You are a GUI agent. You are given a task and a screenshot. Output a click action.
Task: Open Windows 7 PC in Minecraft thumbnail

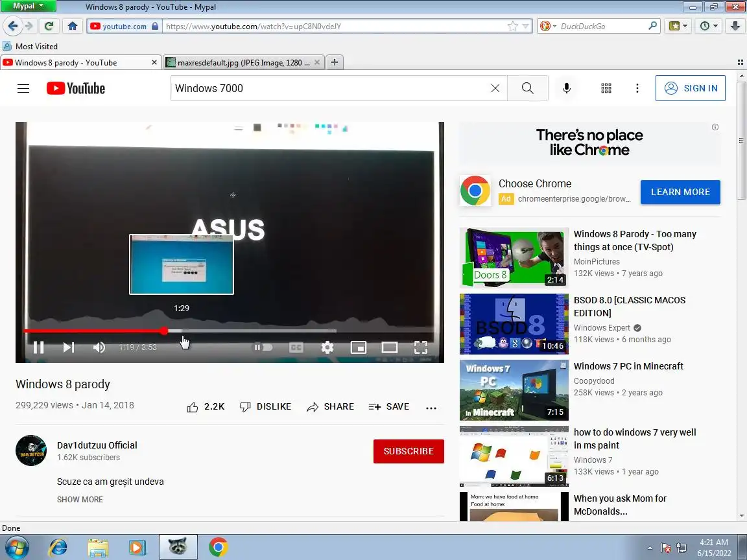coord(514,390)
